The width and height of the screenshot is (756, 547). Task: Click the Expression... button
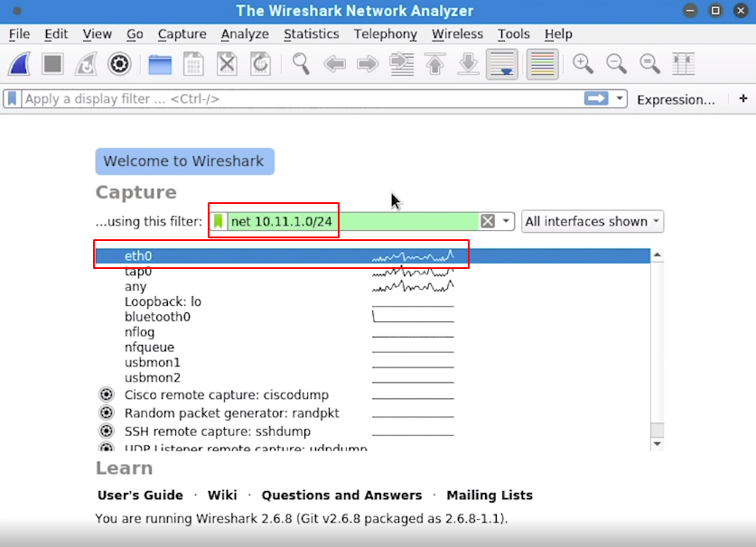676,99
